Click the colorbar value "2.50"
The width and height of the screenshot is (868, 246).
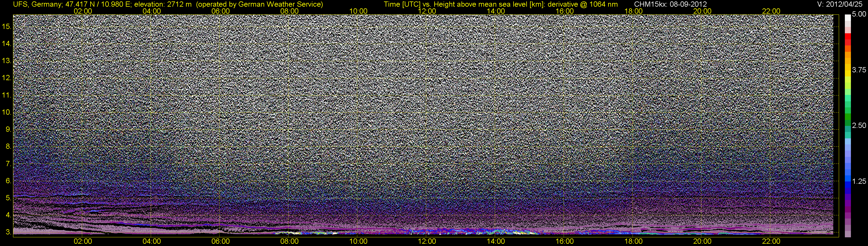click(x=859, y=125)
